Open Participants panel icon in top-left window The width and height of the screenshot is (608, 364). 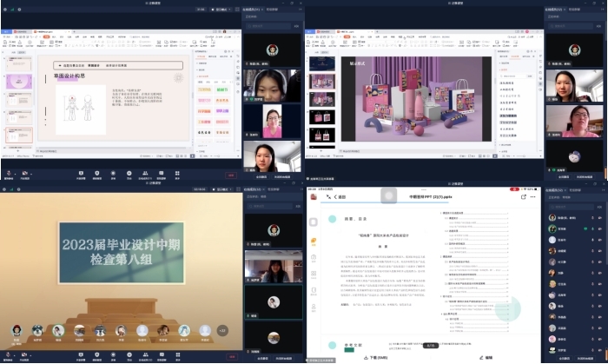coord(145,175)
